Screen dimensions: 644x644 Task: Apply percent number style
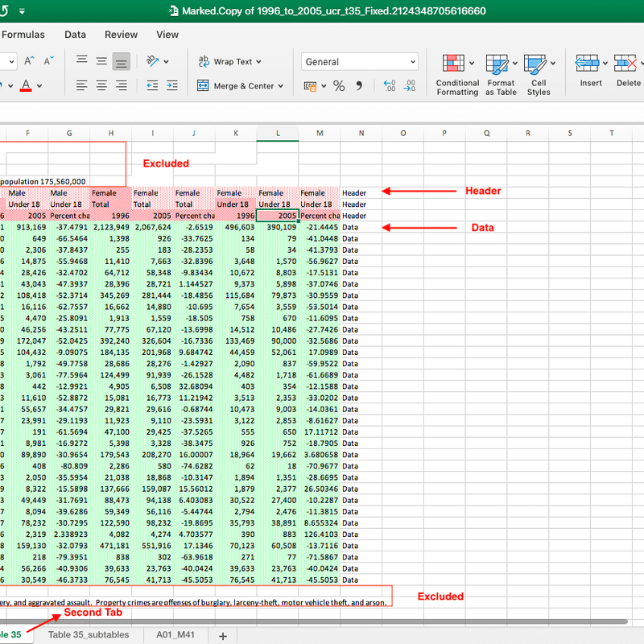pos(339,85)
